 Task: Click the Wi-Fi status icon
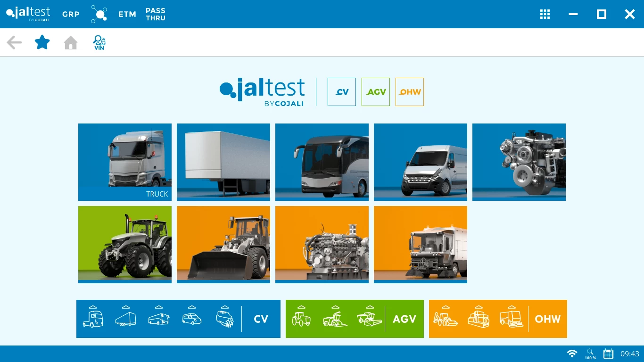tap(572, 354)
